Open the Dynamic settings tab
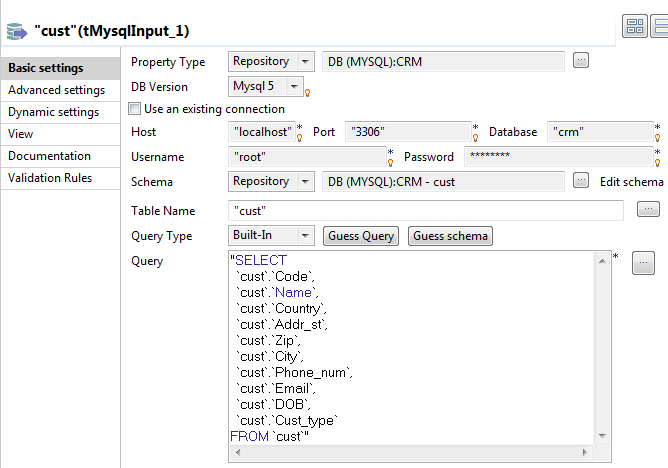 click(54, 112)
